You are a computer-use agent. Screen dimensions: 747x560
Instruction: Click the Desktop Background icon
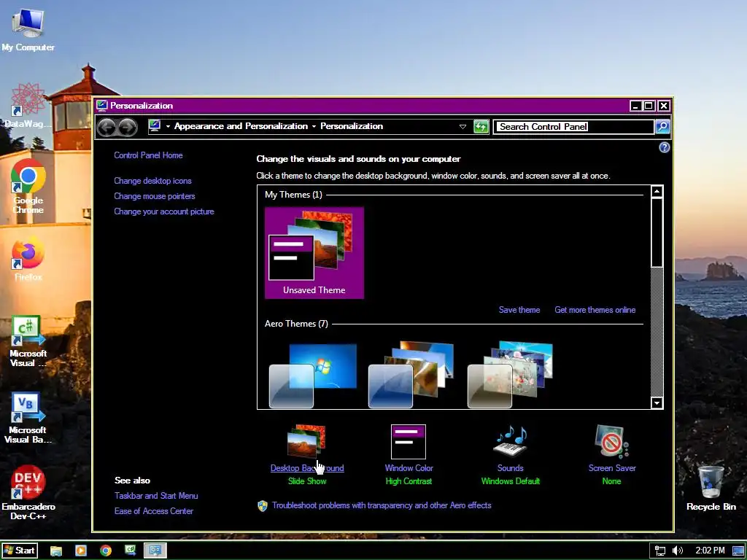click(306, 441)
